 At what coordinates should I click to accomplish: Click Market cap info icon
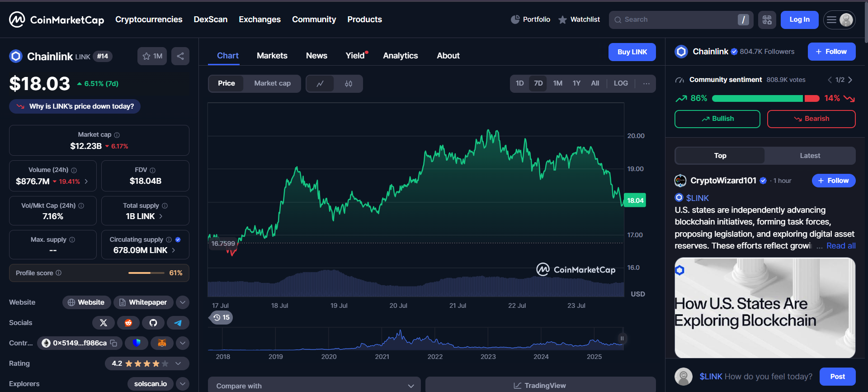click(117, 135)
